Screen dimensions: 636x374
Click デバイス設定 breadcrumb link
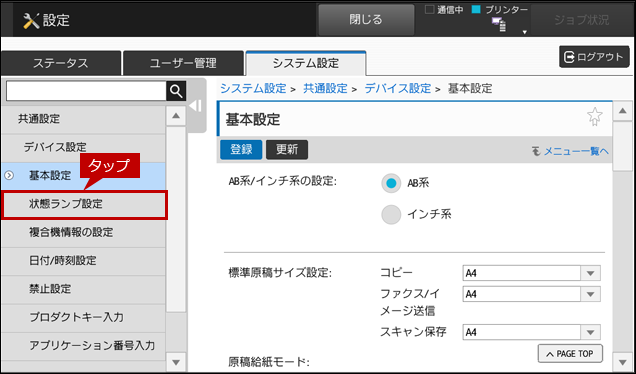click(398, 88)
